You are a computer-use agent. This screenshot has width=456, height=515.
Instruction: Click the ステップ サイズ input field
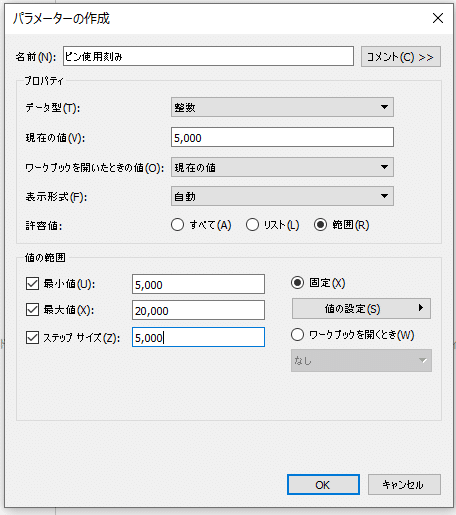click(x=198, y=337)
